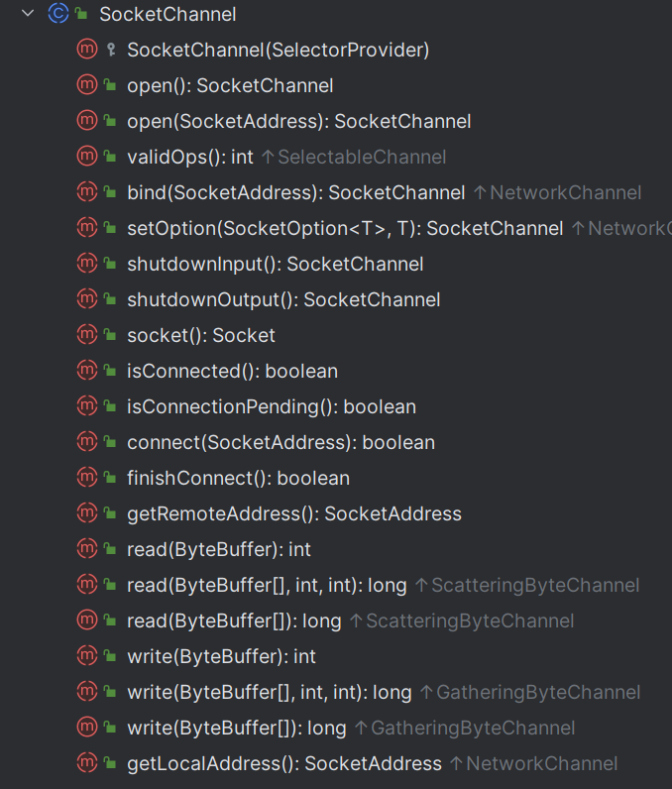
Task: Select write(ByteBuffer[], int, int): long method
Action: [270, 693]
